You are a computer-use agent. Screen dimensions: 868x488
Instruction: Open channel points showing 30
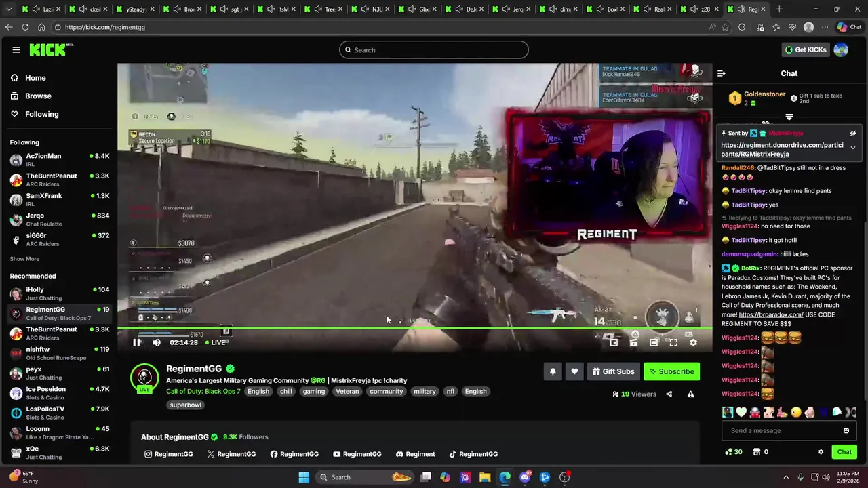(x=733, y=452)
